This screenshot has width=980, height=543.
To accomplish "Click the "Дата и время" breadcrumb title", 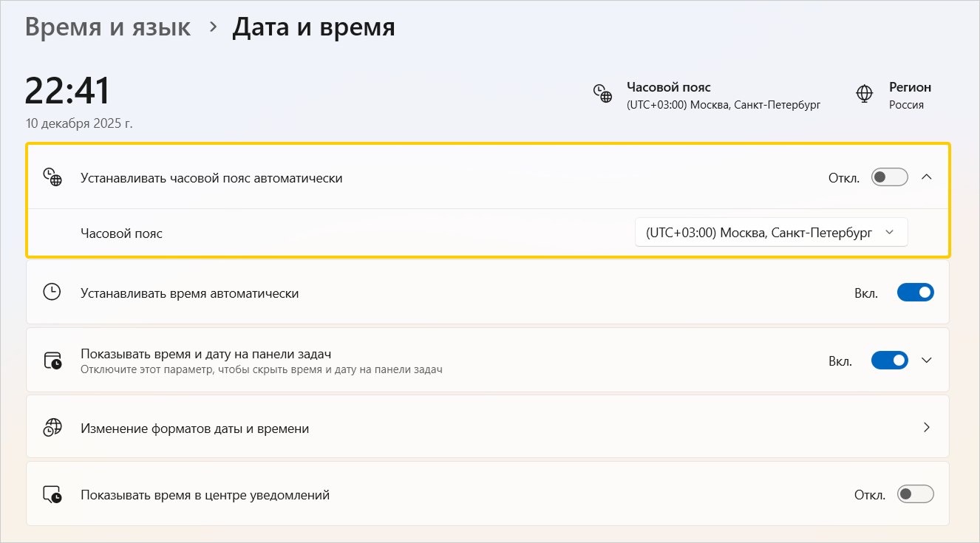I will [313, 27].
